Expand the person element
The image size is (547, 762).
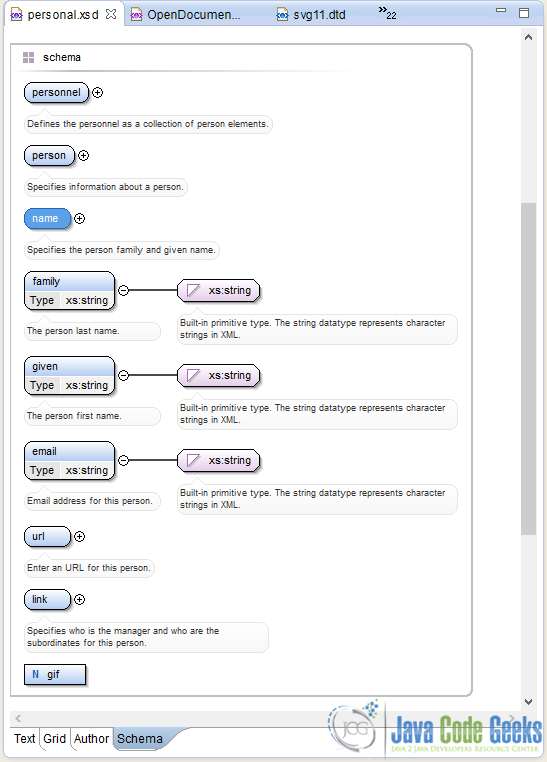point(84,156)
